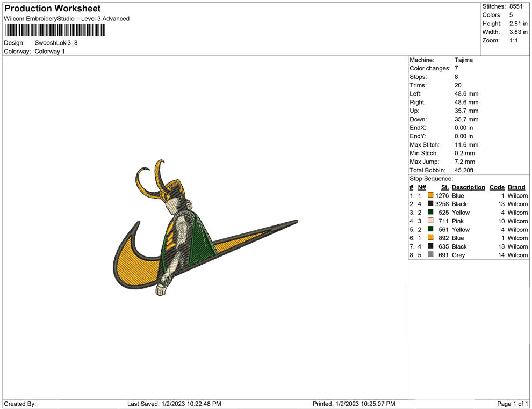Select the black swatch with 3258 stitches

[430, 204]
